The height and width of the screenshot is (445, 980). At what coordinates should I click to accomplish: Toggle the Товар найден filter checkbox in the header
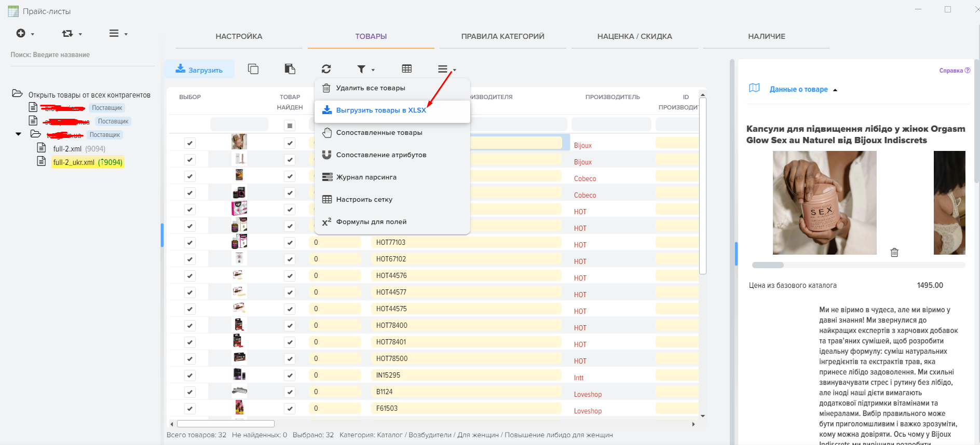point(290,126)
